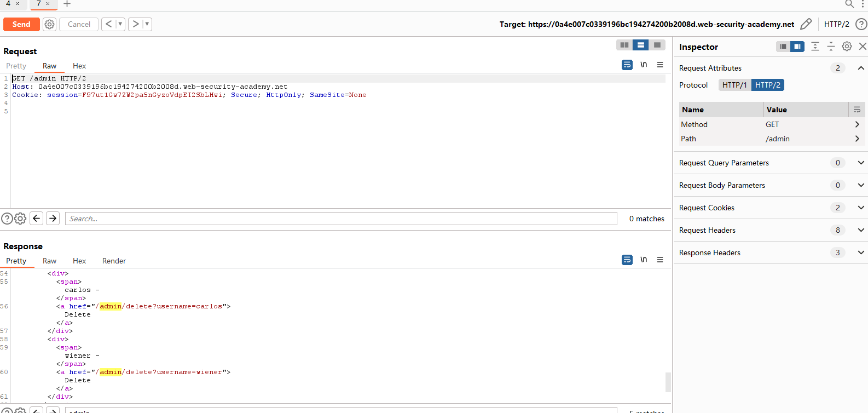The width and height of the screenshot is (868, 413).
Task: Expand Request Query Parameters section
Action: coord(861,163)
